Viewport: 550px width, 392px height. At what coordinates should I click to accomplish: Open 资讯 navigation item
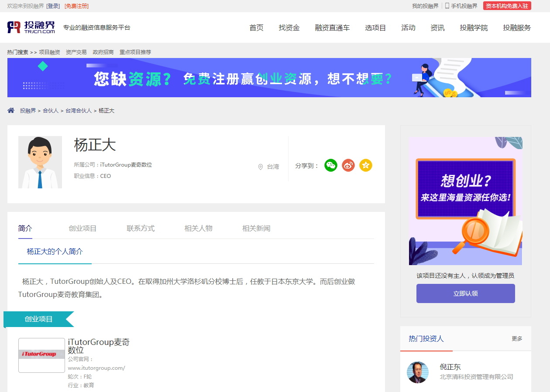point(438,27)
